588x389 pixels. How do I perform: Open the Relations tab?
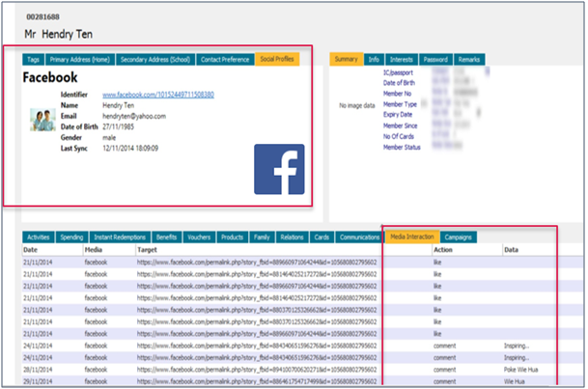click(x=292, y=236)
